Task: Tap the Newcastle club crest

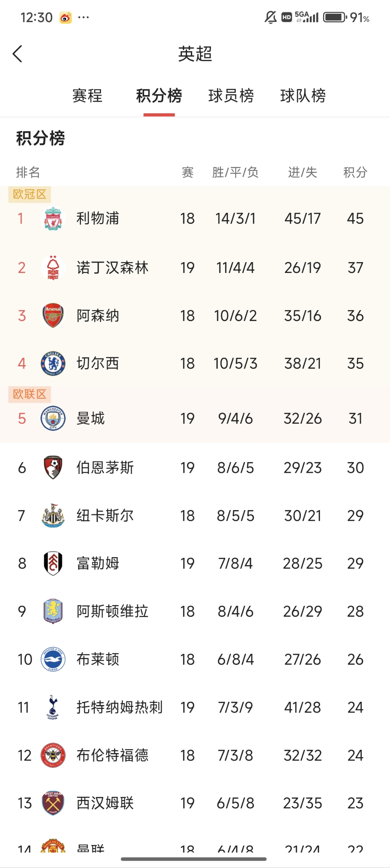Action: [x=53, y=515]
